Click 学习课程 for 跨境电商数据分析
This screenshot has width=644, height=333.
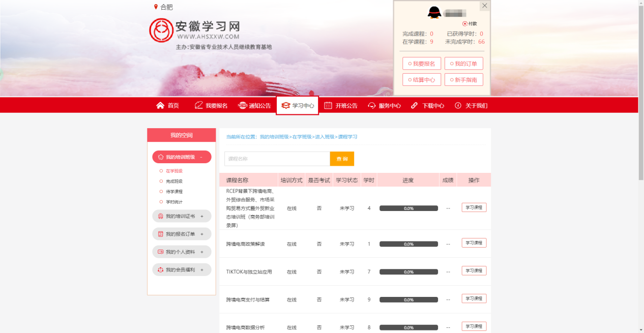(x=474, y=326)
